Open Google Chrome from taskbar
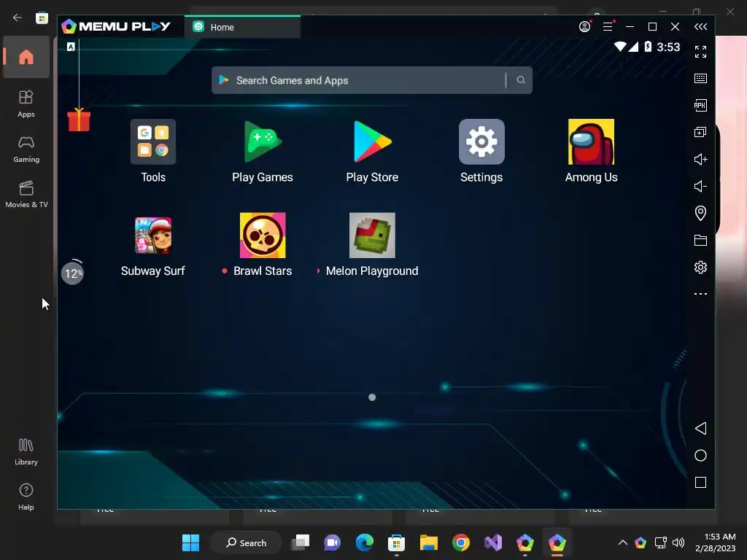Image resolution: width=747 pixels, height=560 pixels. click(x=461, y=542)
